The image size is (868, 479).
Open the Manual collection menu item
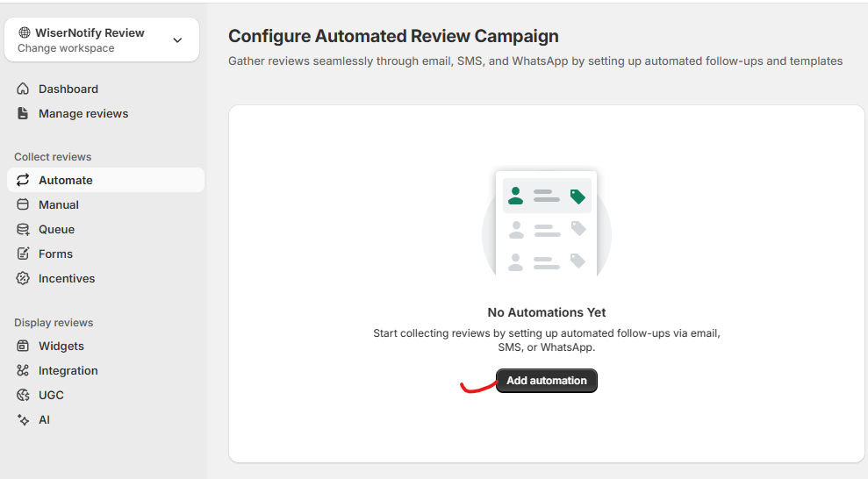[59, 204]
